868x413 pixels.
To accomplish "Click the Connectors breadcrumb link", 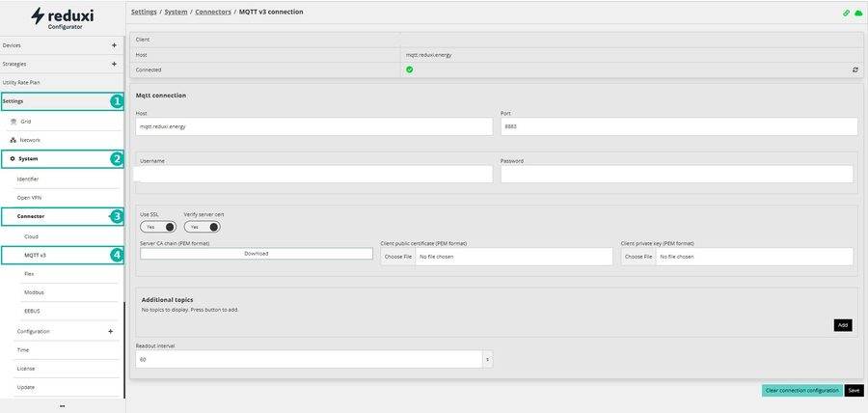I will click(x=213, y=12).
